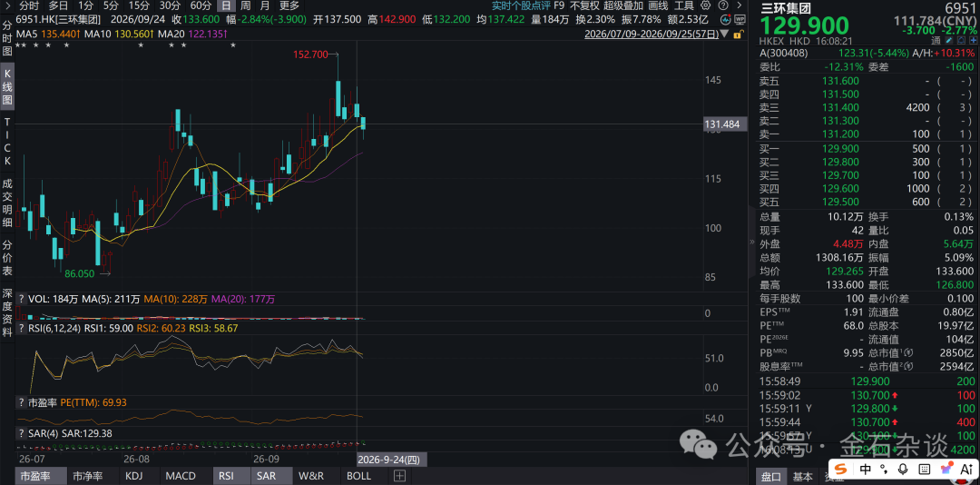Expand the left sidebar arrow at top-left
980x485 pixels.
tap(7, 5)
